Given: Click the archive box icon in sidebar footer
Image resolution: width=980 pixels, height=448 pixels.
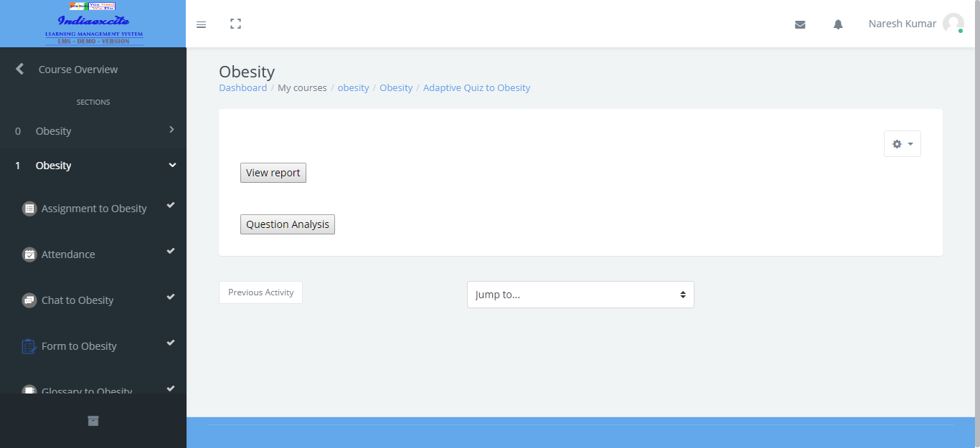Looking at the screenshot, I should click(93, 421).
